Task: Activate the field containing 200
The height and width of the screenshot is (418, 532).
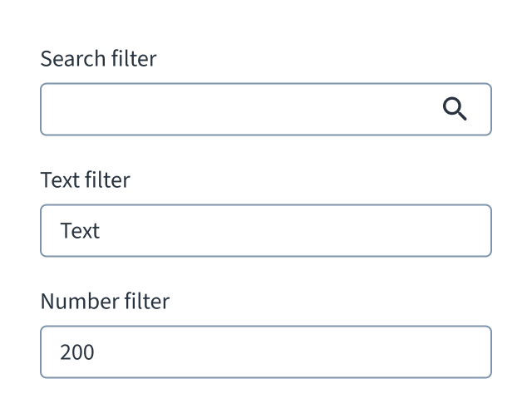Action: [x=266, y=352]
